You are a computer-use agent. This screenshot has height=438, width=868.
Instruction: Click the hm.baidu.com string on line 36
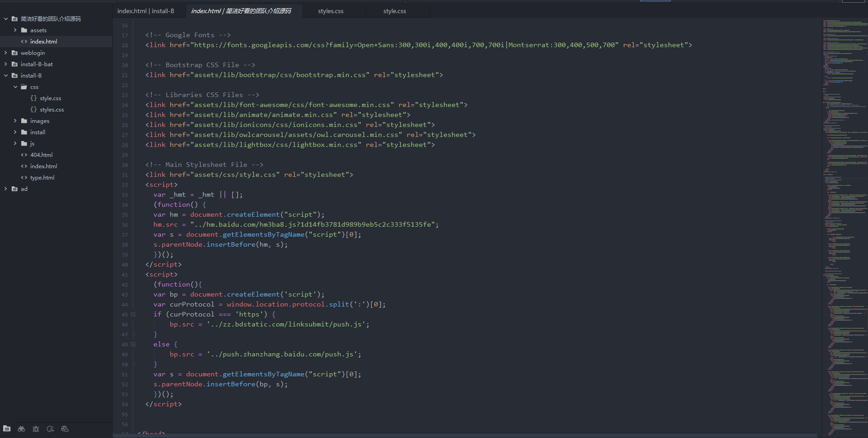313,224
